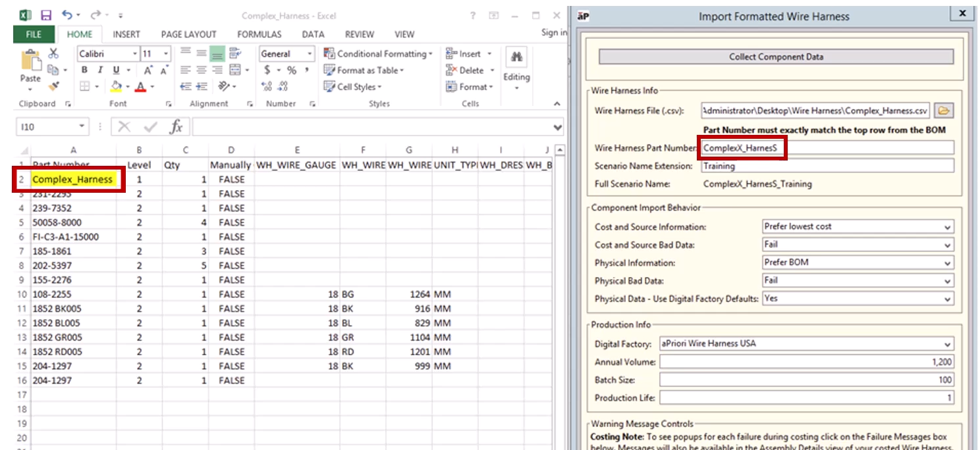The height and width of the screenshot is (450, 980).
Task: Click the Redo arrow in the Quick Access Toolbar
Action: (95, 15)
